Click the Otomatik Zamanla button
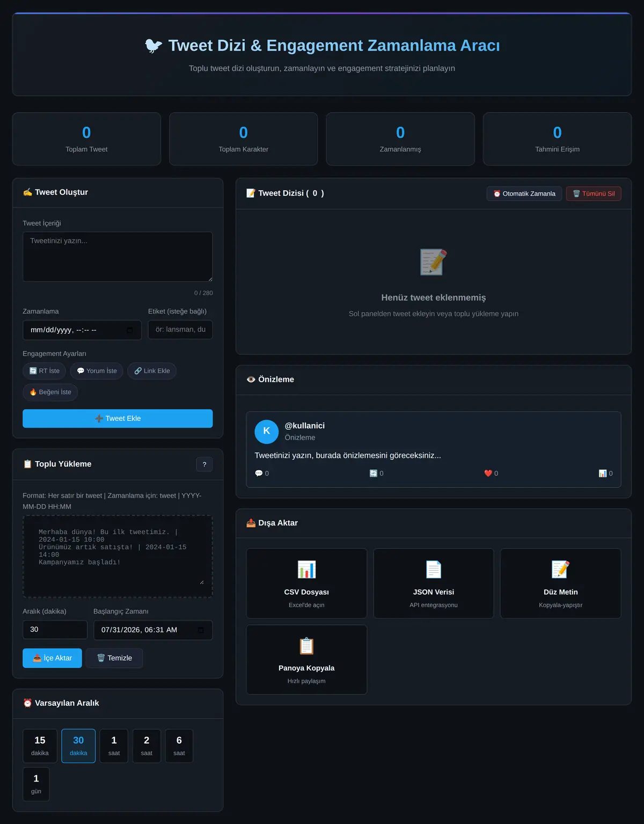This screenshot has width=644, height=824. click(524, 194)
